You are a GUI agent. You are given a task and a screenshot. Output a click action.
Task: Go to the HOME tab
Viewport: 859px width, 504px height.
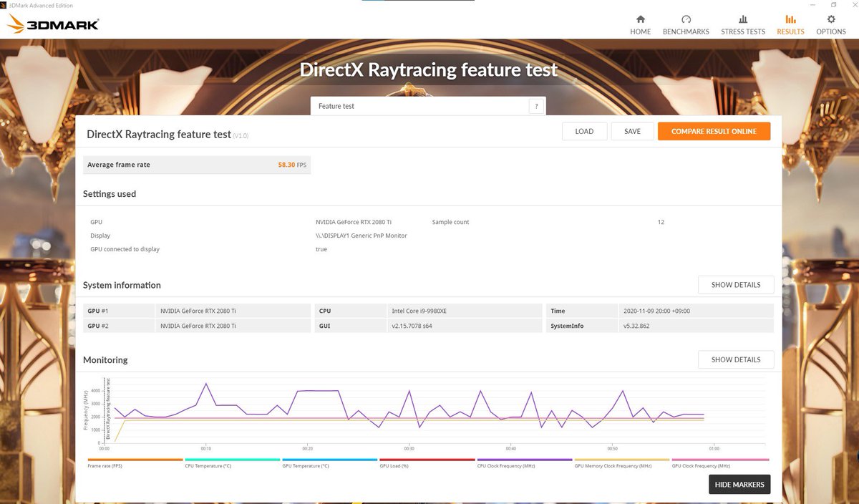640,24
